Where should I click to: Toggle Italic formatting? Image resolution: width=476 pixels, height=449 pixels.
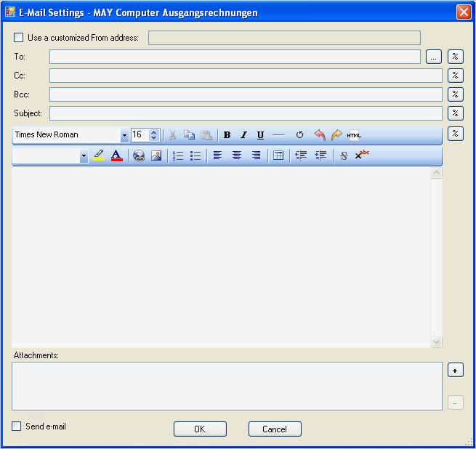[243, 135]
